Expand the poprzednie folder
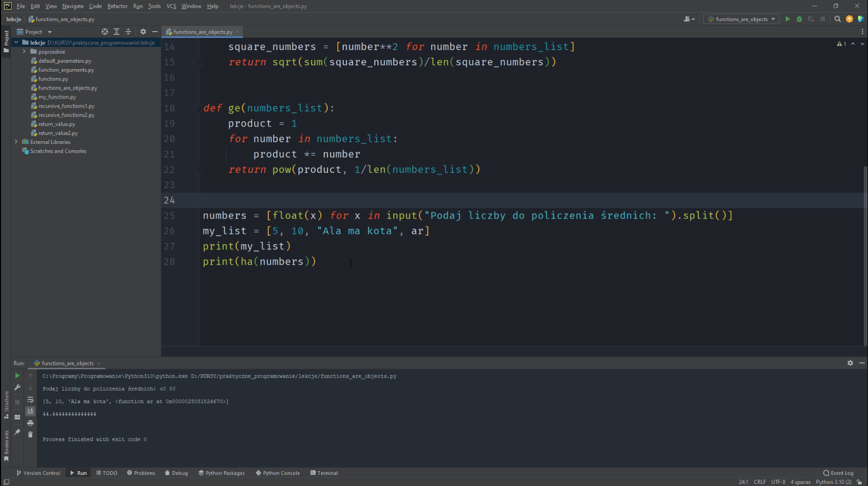The height and width of the screenshot is (486, 868). [x=24, y=52]
